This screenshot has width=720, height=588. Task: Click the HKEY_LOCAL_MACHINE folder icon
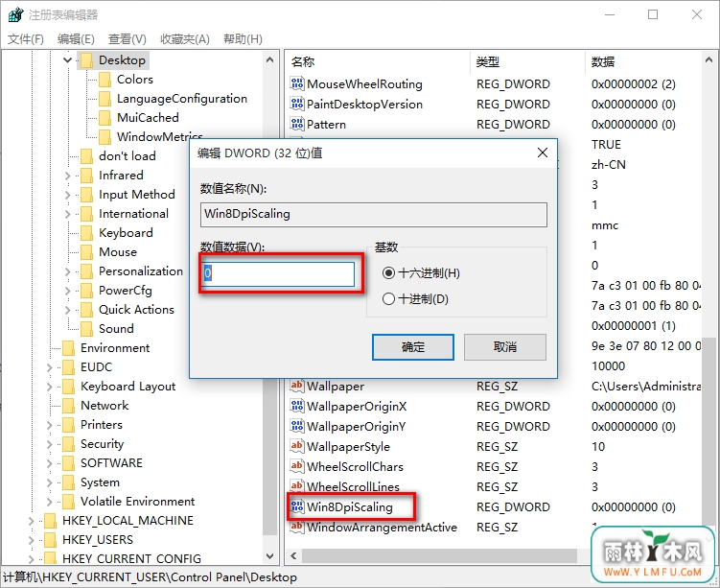click(50, 521)
